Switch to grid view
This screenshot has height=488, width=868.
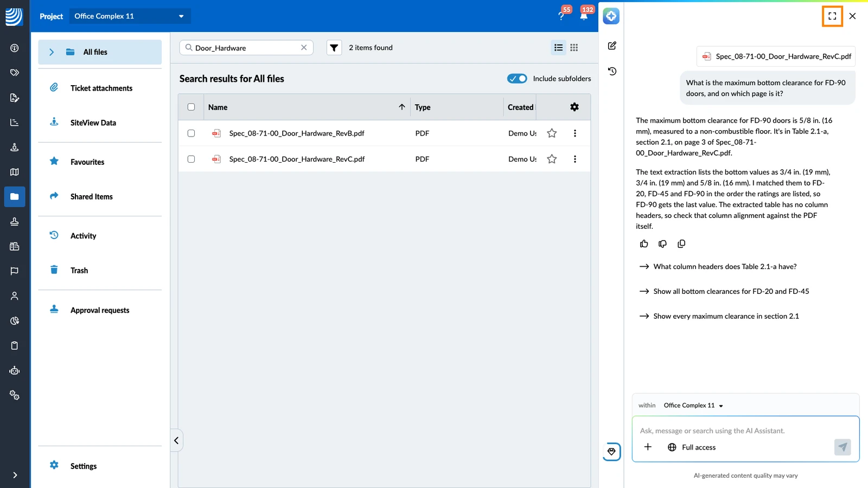click(574, 48)
